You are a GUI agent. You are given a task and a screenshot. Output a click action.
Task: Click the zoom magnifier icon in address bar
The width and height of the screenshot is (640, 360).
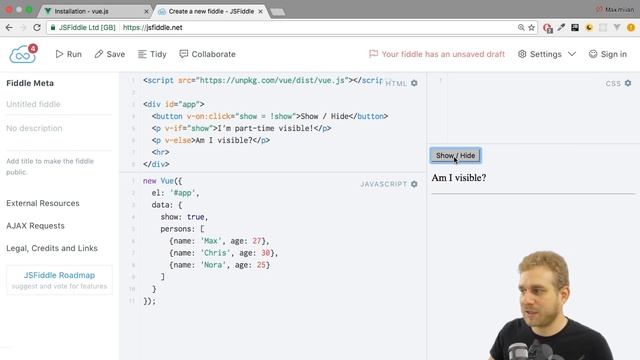521,27
